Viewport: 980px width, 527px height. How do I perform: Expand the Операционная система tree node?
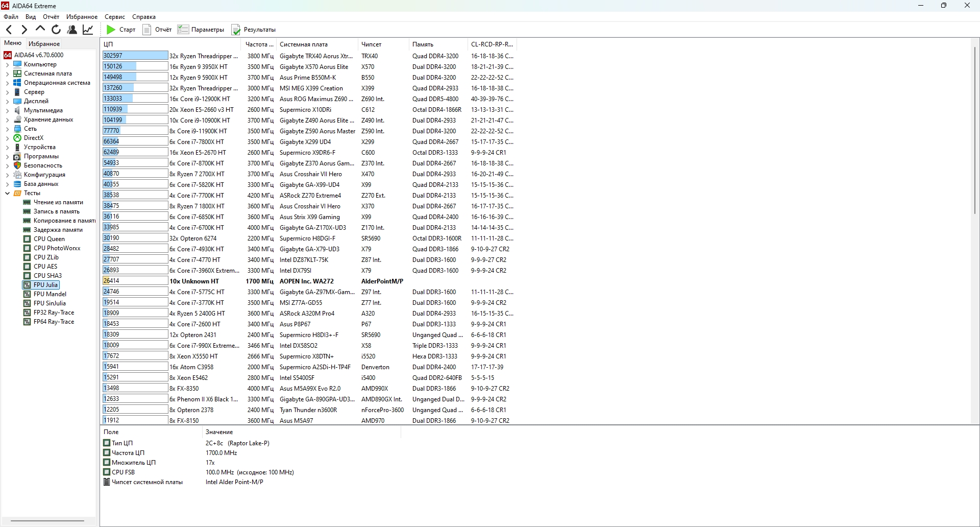pyautogui.click(x=7, y=83)
